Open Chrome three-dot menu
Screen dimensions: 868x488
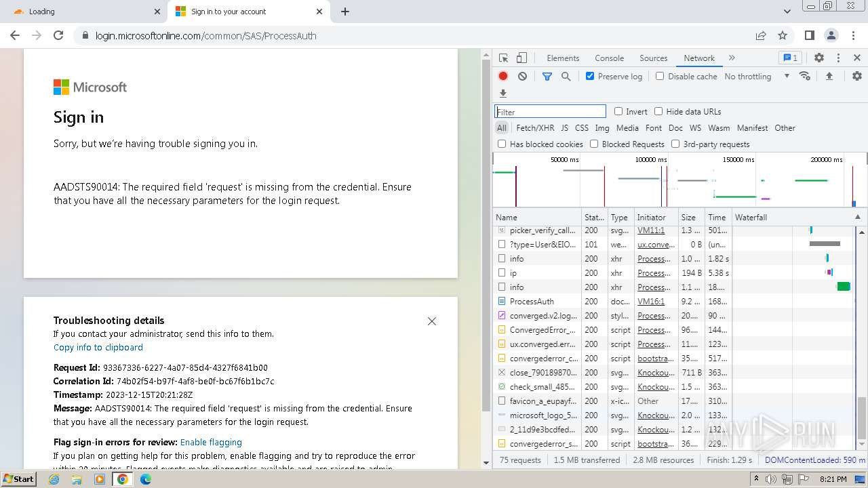pos(853,35)
